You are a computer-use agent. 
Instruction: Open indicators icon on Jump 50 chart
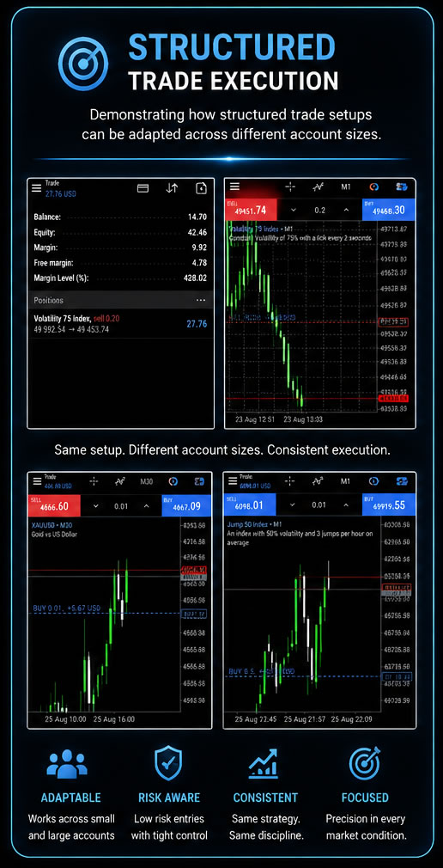pos(318,481)
